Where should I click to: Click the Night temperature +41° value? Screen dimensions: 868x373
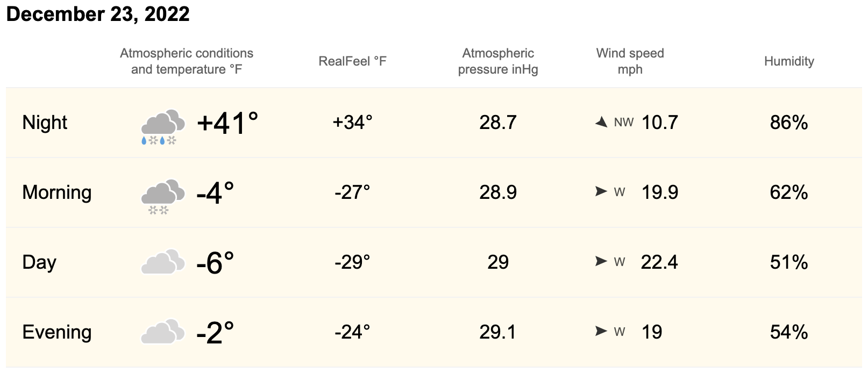[x=227, y=123]
